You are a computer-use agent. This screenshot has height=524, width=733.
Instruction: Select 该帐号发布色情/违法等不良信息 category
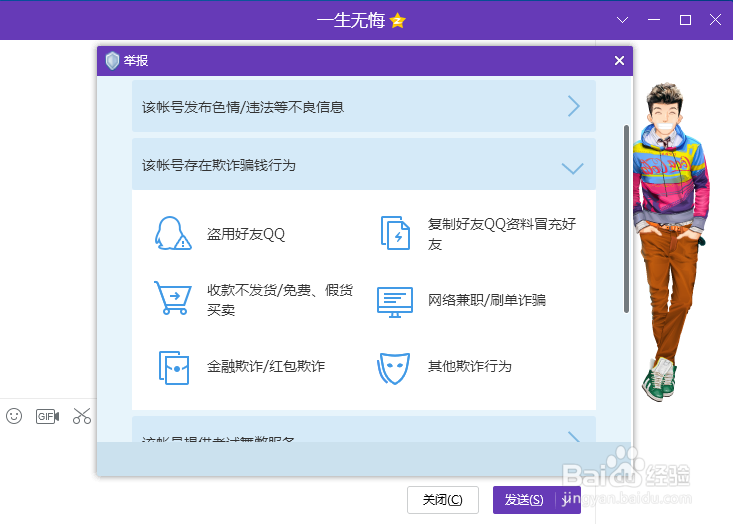pyautogui.click(x=364, y=106)
